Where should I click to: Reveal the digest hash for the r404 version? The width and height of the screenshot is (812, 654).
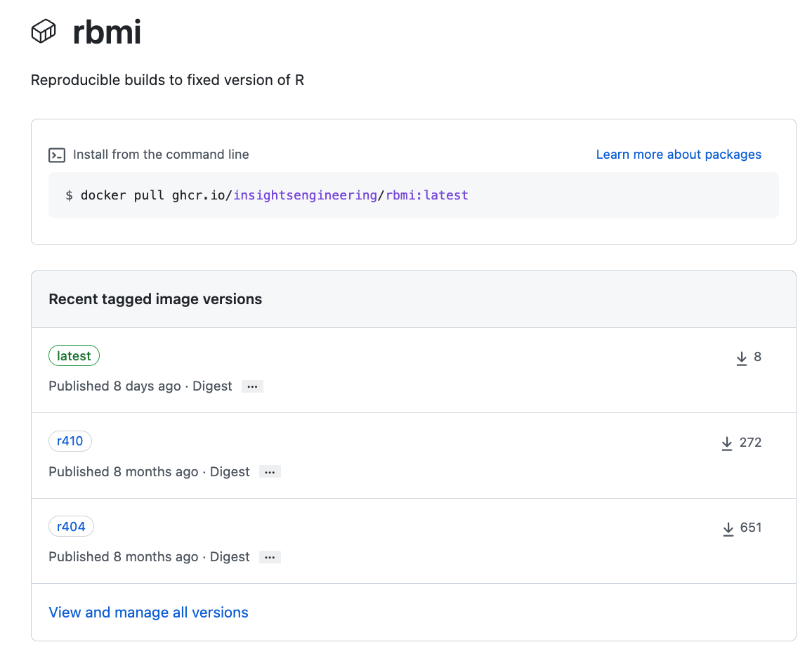click(270, 557)
